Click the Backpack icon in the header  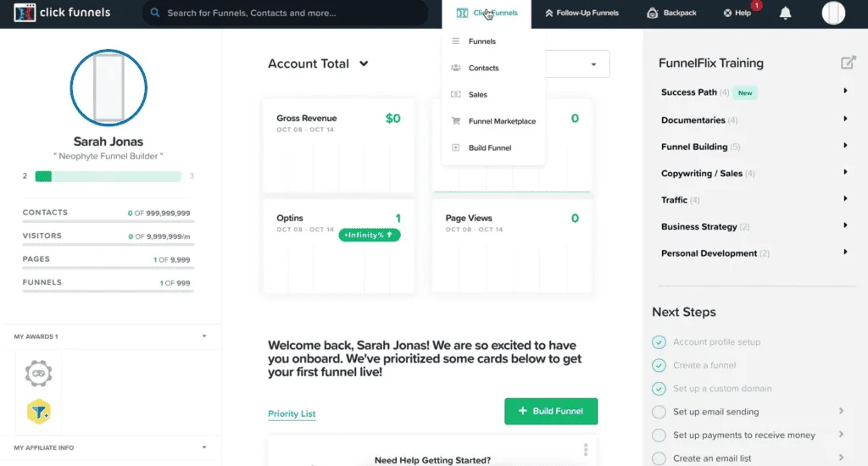(652, 13)
